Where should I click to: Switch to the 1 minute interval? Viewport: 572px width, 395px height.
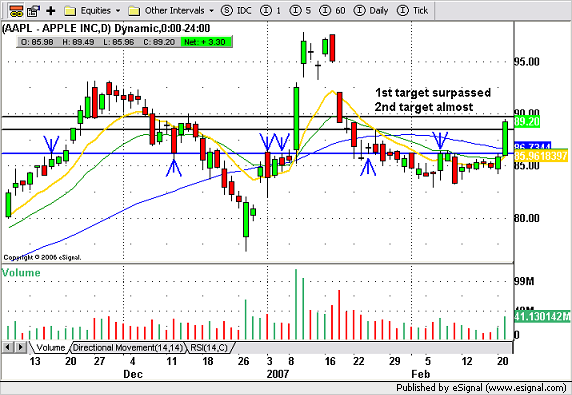271,11
